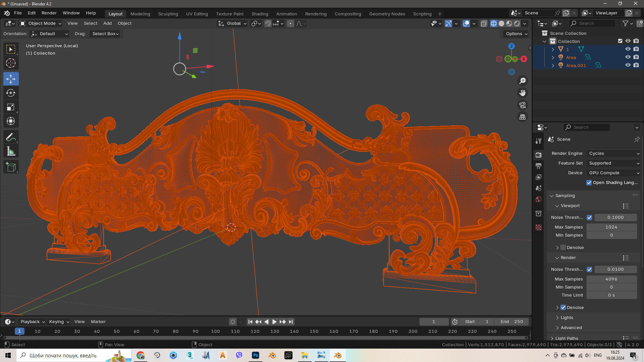
Task: Select the Scale tool
Action: click(11, 107)
